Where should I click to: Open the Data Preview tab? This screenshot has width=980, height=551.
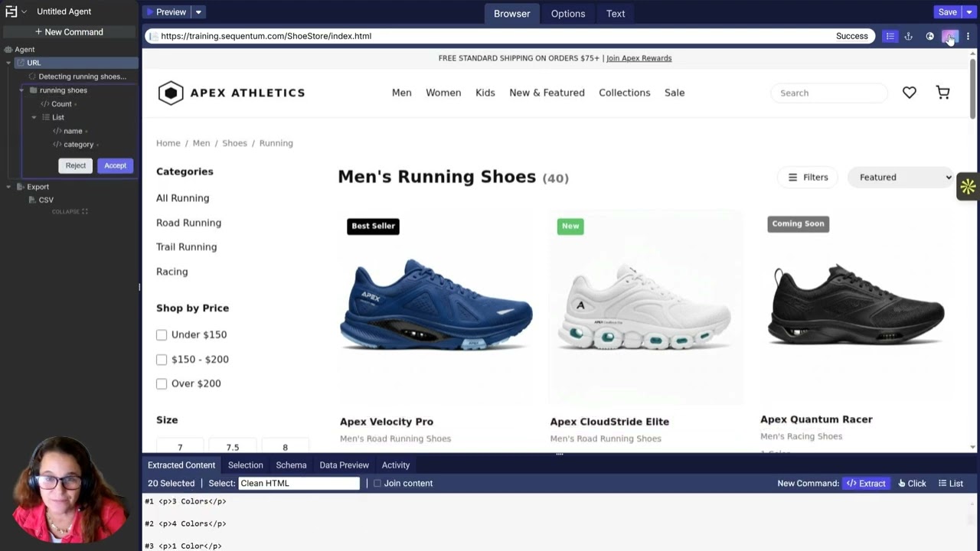click(x=344, y=465)
